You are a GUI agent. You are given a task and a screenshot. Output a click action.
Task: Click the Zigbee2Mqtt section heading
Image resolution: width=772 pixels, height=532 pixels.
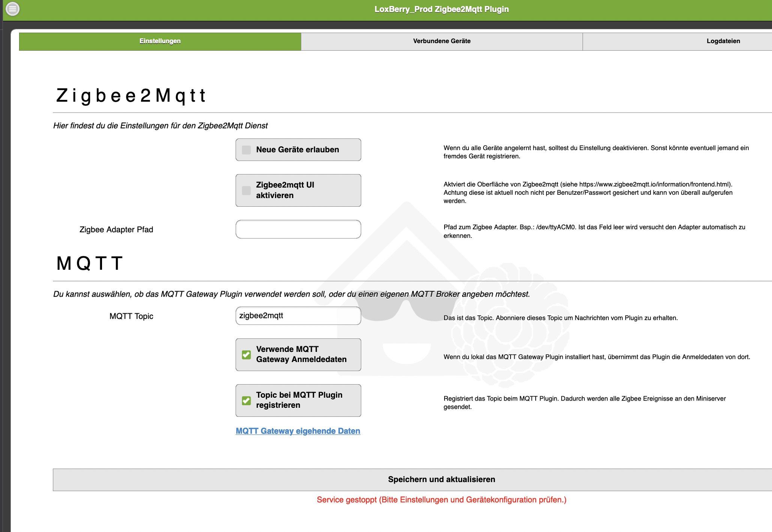tap(131, 95)
